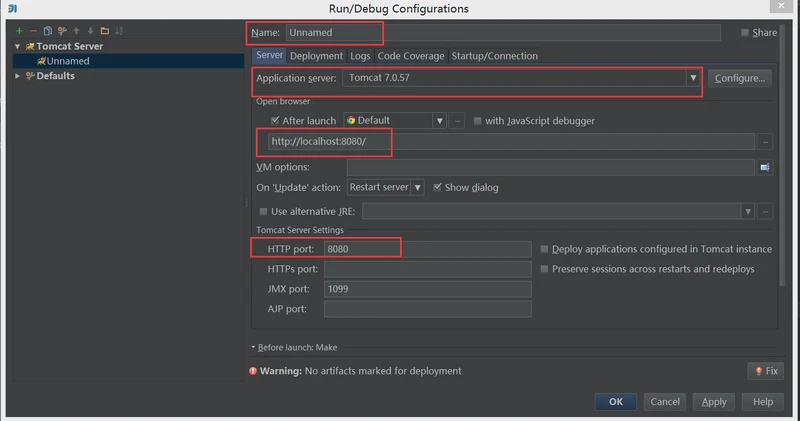This screenshot has width=800, height=421.
Task: Toggle Show dialog checkbox
Action: [437, 187]
